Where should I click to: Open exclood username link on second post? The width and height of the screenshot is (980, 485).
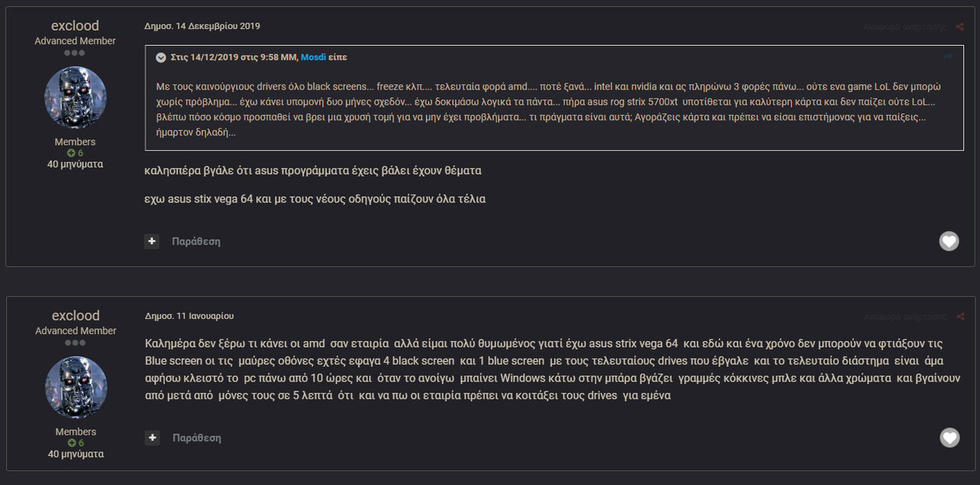coord(76,316)
